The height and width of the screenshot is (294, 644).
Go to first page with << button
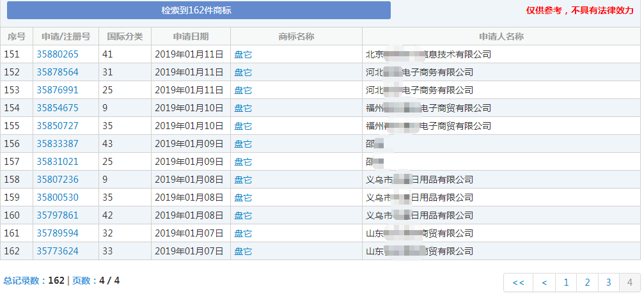click(518, 282)
